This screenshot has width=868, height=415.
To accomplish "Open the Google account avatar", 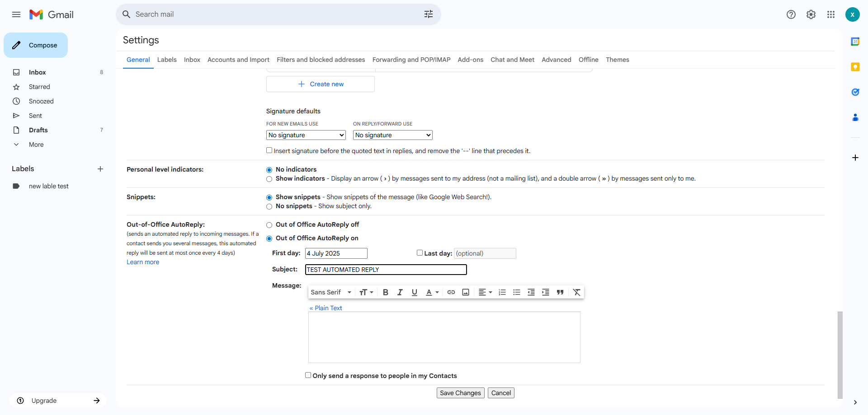I will [853, 14].
